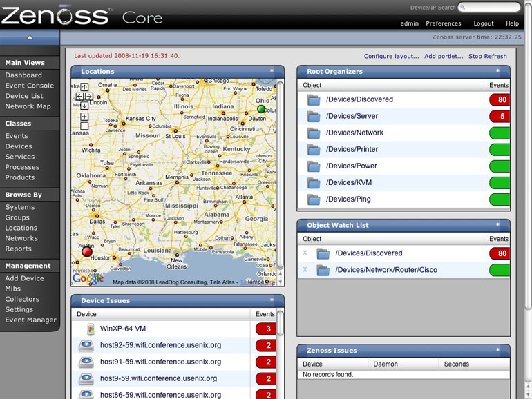
Task: Click /Devices/KVM organizer name
Action: click(x=349, y=183)
